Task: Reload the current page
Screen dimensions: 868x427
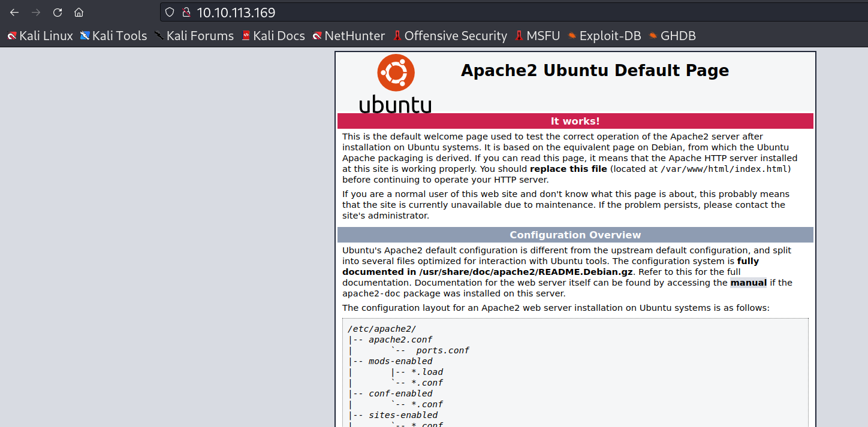Action: (58, 12)
